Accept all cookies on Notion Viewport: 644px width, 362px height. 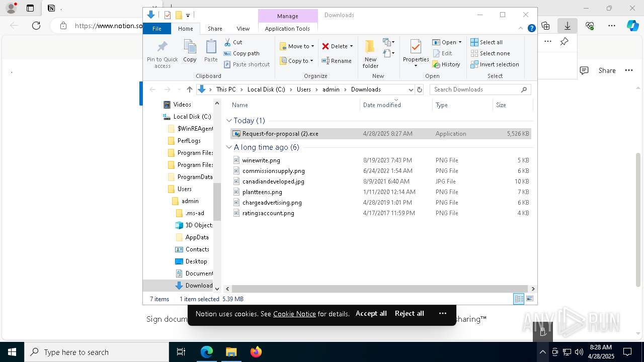tap(371, 313)
